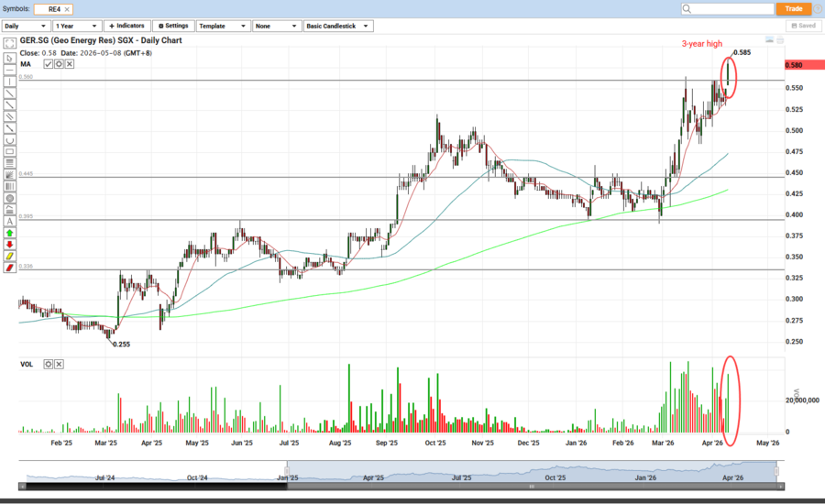Open MA indicator gear settings
The width and height of the screenshot is (825, 504).
(59, 64)
